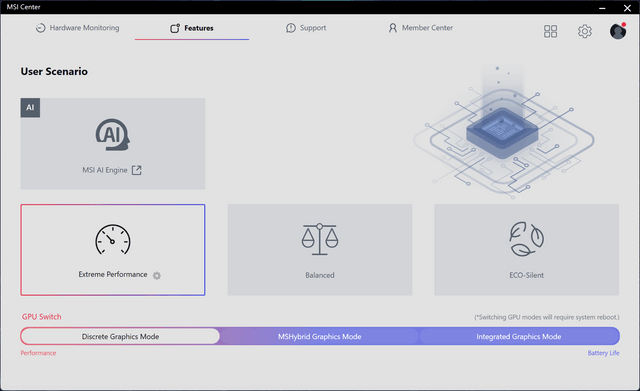This screenshot has width=640, height=391.
Task: Go to the Support tab
Action: 306,28
